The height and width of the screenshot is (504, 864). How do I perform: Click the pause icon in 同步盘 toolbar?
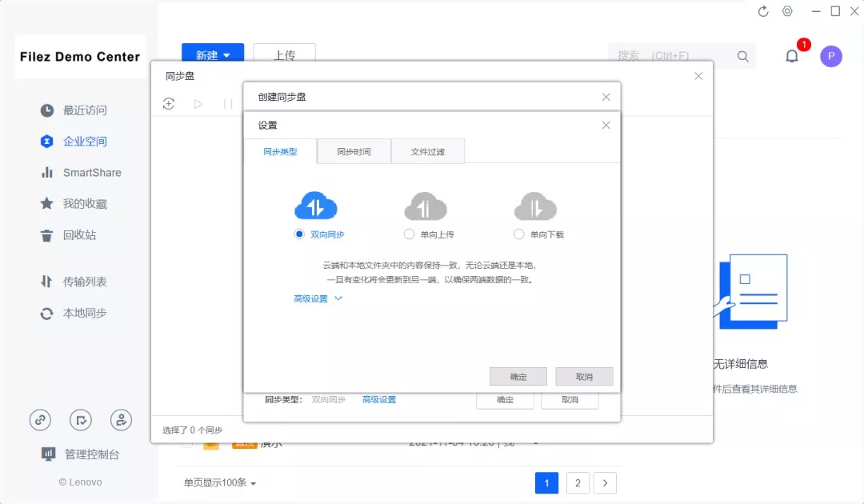coord(228,103)
